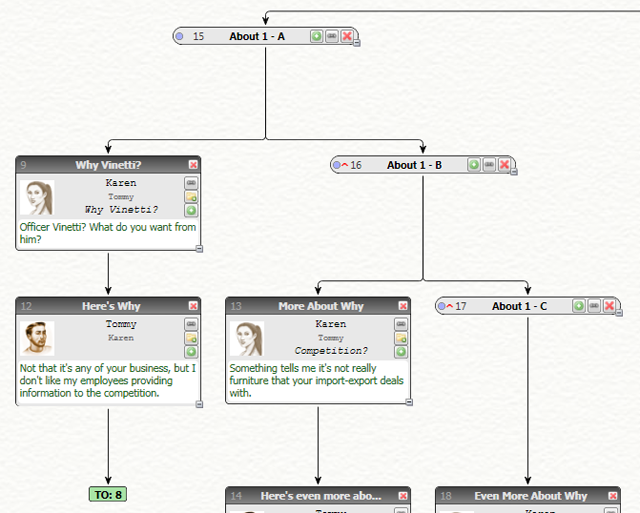
Task: Collapse the Here's Why dialogue card
Action: (x=199, y=404)
